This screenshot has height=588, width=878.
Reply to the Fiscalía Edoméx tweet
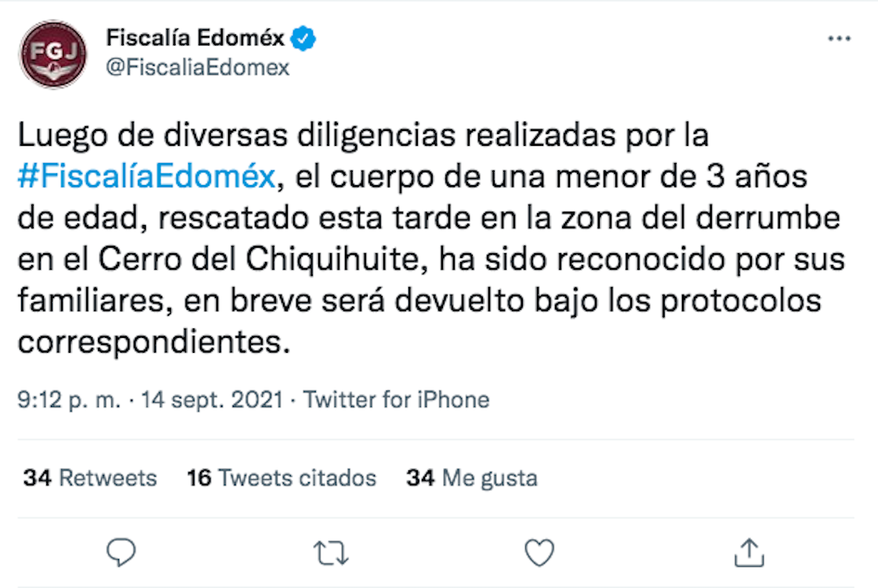pos(122,553)
